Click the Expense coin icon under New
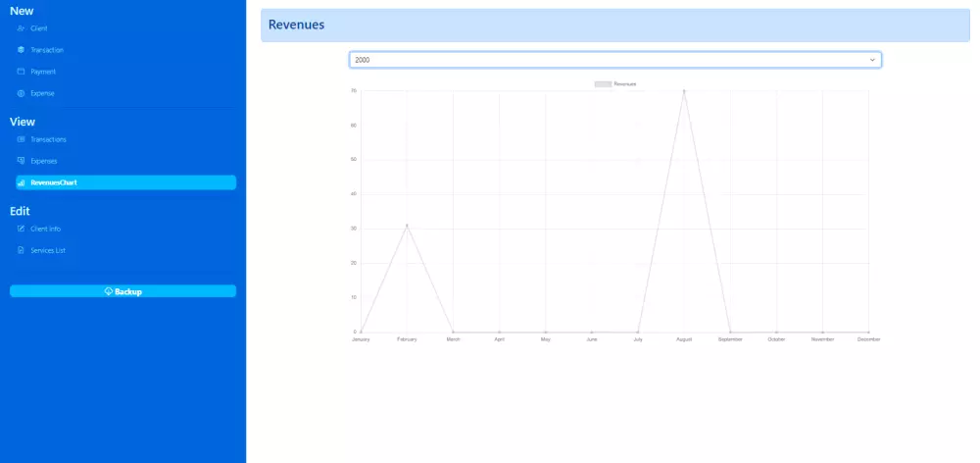The width and height of the screenshot is (980, 463). pyautogui.click(x=21, y=93)
